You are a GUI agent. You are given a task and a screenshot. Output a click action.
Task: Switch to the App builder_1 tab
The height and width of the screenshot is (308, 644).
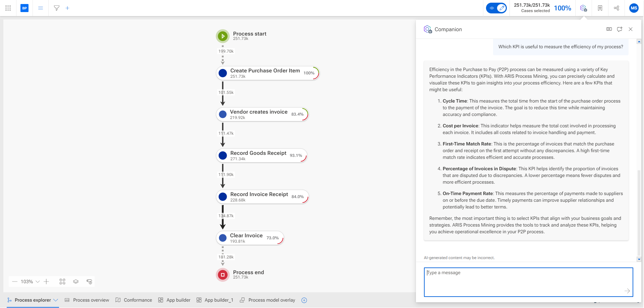pos(215,300)
